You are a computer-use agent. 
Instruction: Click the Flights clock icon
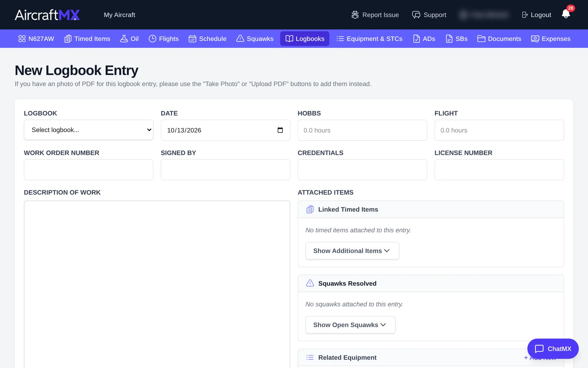coord(153,39)
